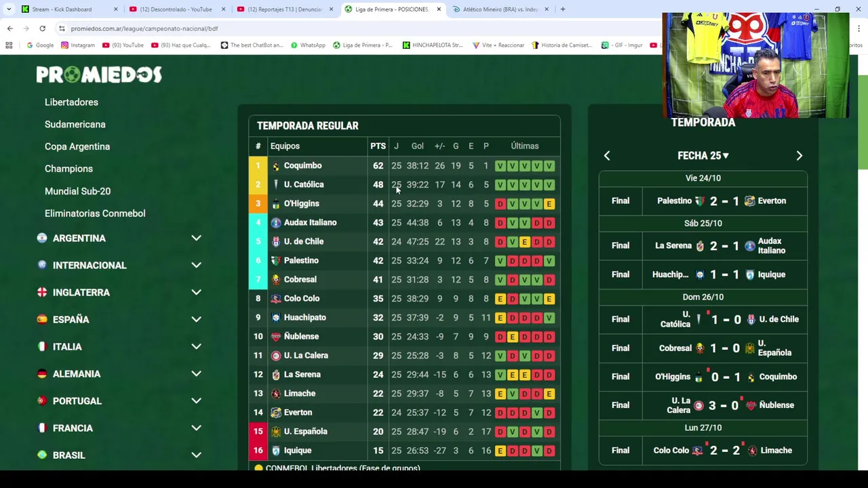Open the Colo Colo 2-2 Limache match

(x=703, y=451)
